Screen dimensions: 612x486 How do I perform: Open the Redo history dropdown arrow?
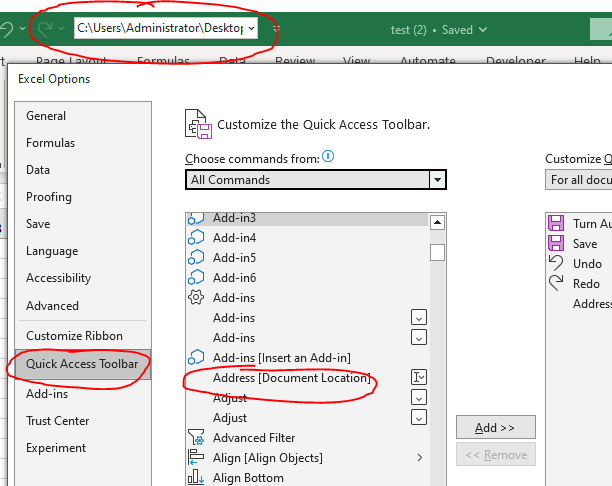click(61, 28)
